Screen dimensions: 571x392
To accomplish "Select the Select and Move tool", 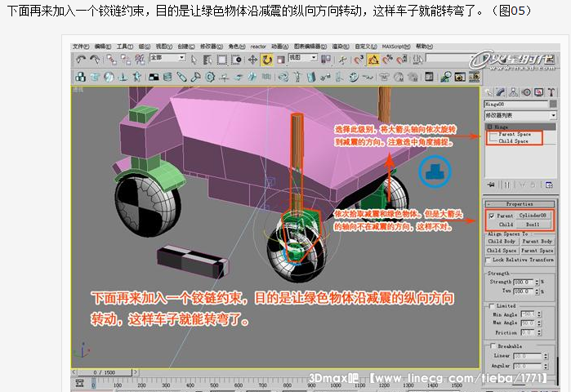I will click(x=252, y=60).
